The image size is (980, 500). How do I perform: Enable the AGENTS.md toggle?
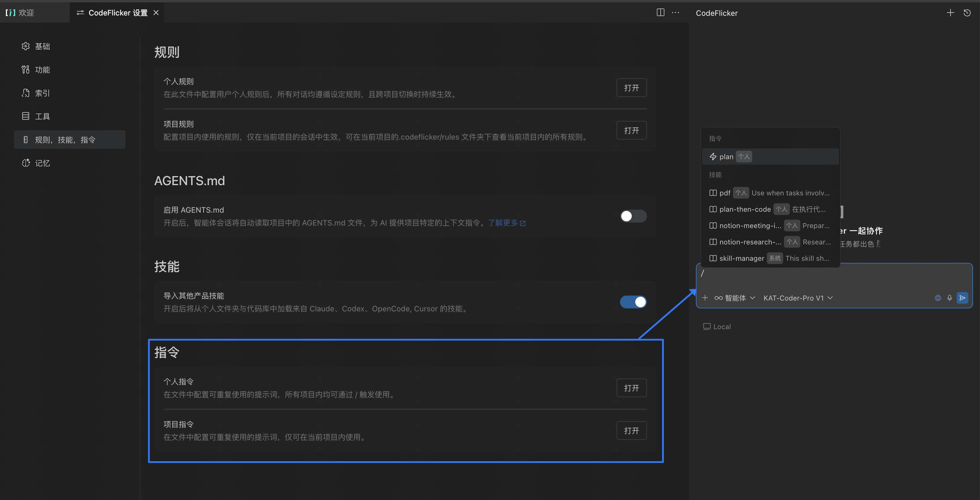[x=633, y=216]
